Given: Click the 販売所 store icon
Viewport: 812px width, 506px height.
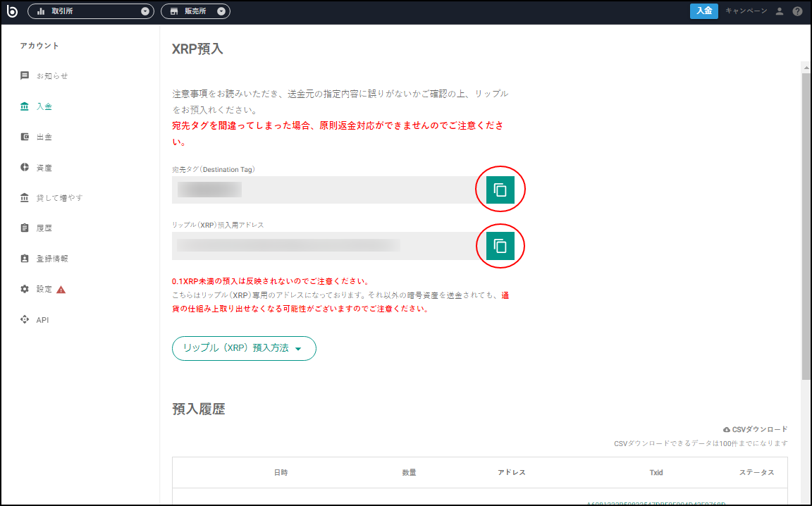Looking at the screenshot, I should coord(174,11).
